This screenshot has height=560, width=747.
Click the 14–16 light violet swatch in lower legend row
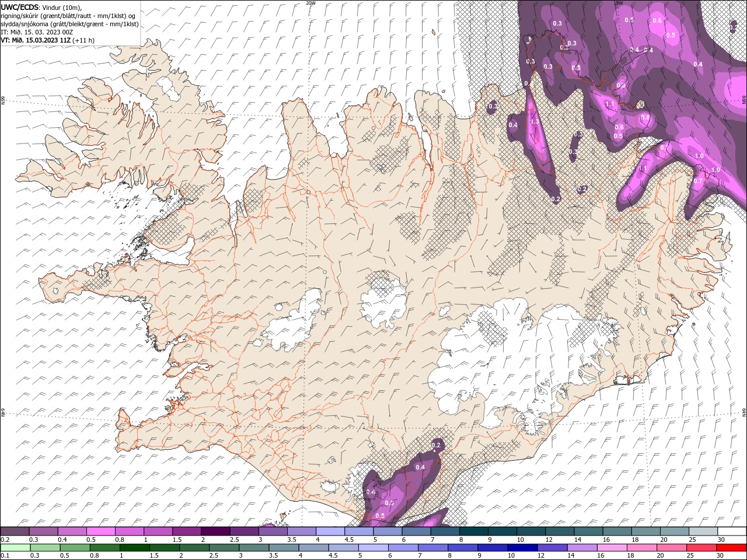coord(581,548)
